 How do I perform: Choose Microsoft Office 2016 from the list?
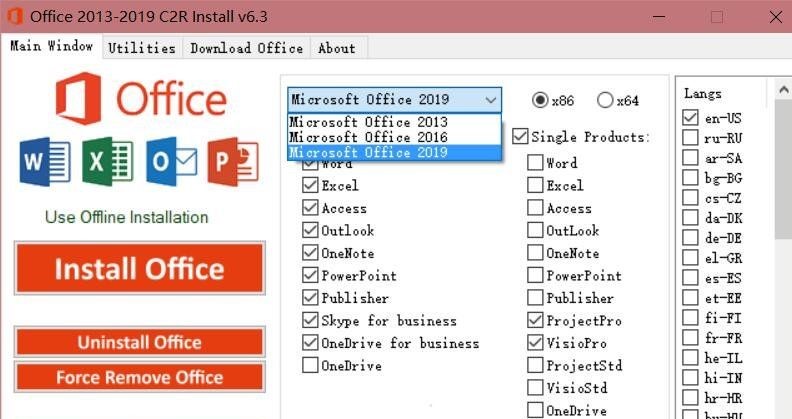[394, 137]
